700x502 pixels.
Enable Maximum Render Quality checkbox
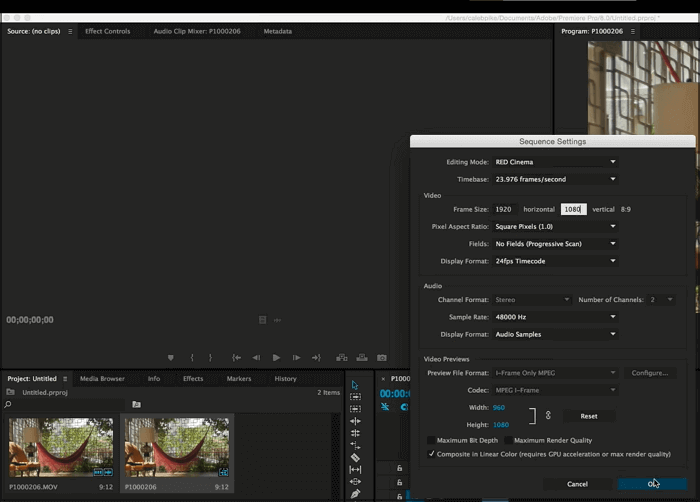508,440
